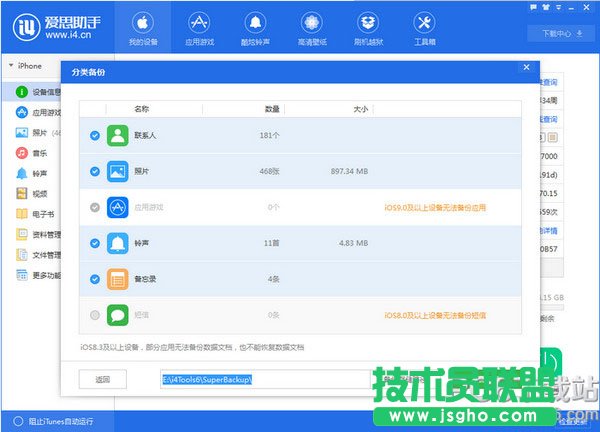Close the 分类备份 dialog
Viewport: 600px width, 432px height.
click(x=527, y=67)
